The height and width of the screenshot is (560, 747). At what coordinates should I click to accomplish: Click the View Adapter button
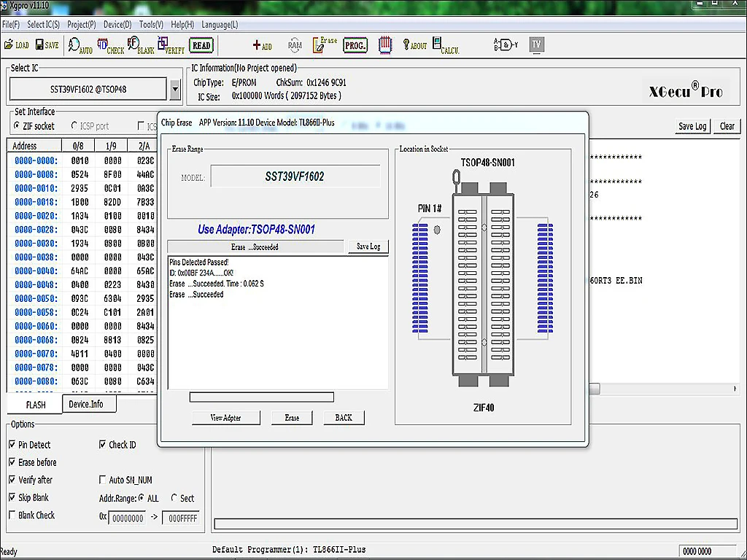[x=225, y=418]
